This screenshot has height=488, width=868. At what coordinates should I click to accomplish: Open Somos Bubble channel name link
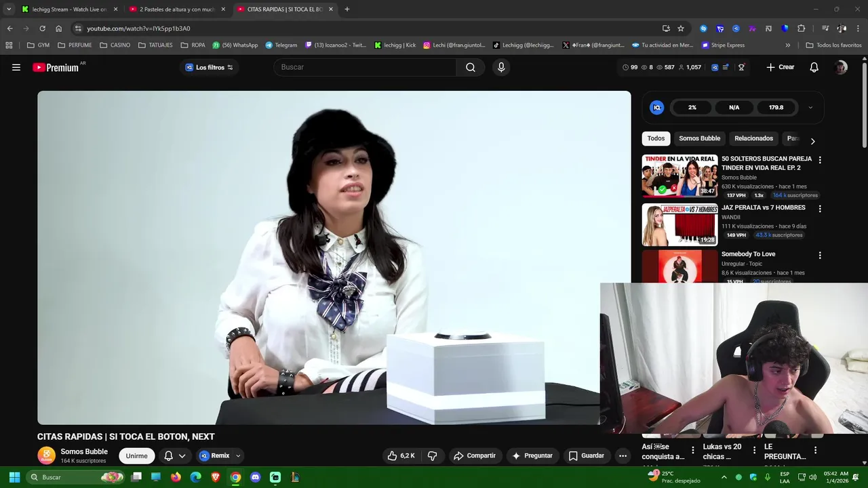point(84,451)
